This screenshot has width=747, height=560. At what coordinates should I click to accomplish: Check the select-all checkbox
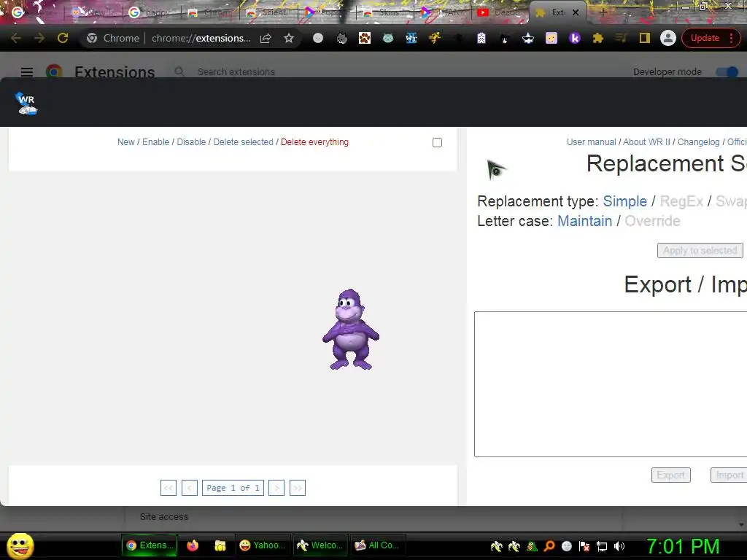[437, 142]
